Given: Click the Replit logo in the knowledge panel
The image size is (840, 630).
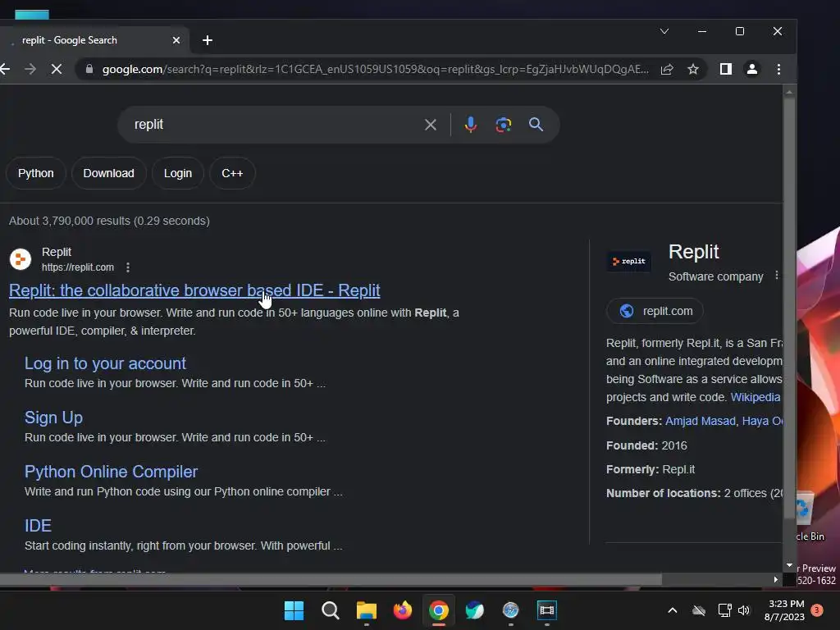Looking at the screenshot, I should pyautogui.click(x=629, y=261).
